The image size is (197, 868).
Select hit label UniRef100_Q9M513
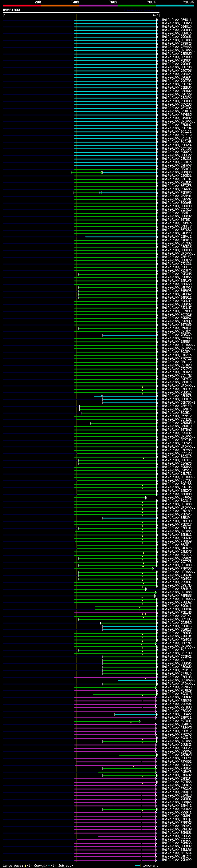coord(176,470)
